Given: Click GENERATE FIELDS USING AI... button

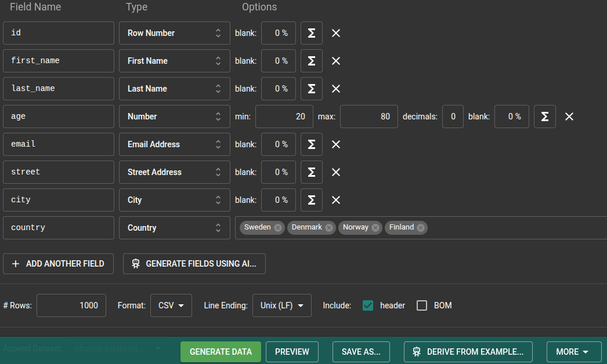Looking at the screenshot, I should point(194,264).
